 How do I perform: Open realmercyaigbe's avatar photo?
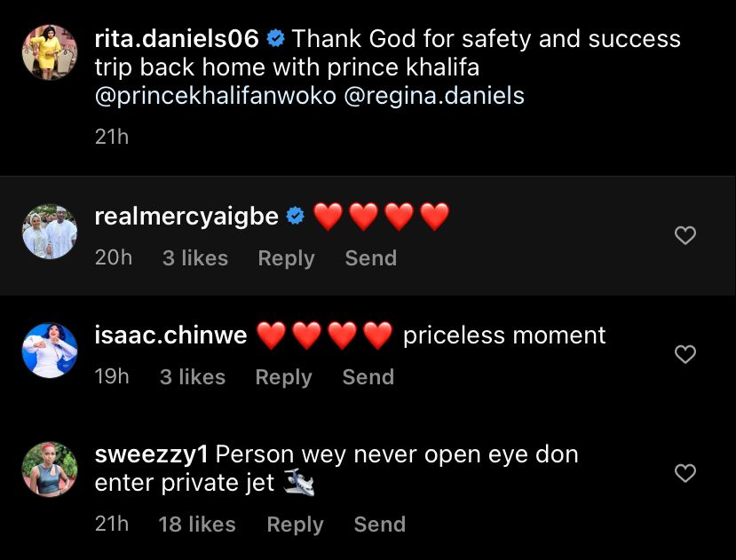pyautogui.click(x=50, y=235)
